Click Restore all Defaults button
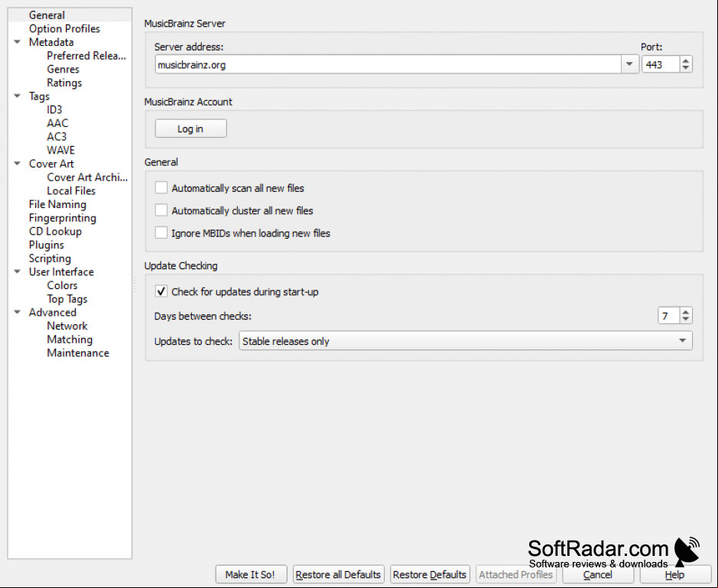The height and width of the screenshot is (588, 718). [338, 574]
